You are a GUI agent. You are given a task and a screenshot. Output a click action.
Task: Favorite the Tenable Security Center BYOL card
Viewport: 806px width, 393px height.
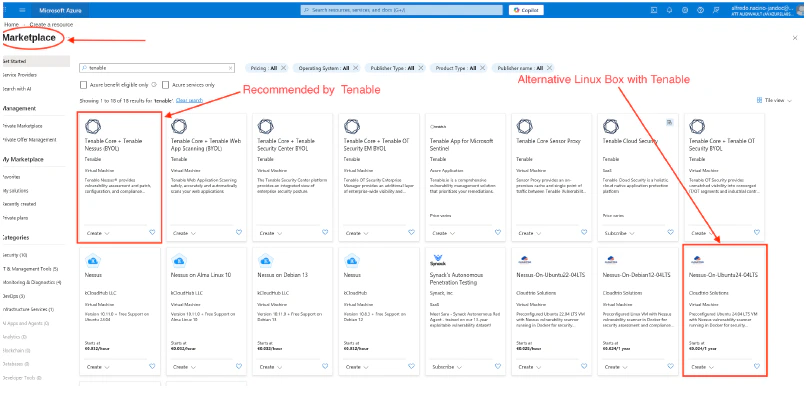pos(325,233)
